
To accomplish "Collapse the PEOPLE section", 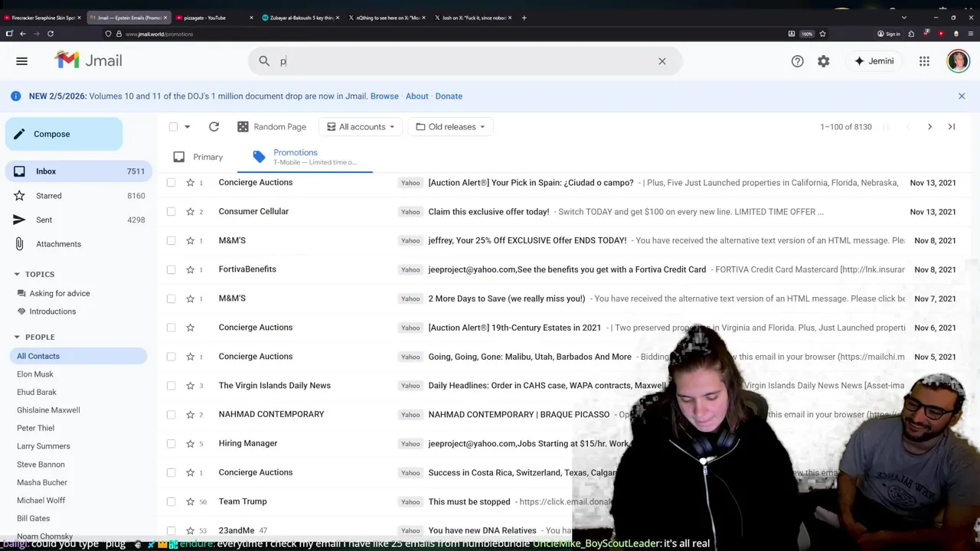I will tap(17, 337).
